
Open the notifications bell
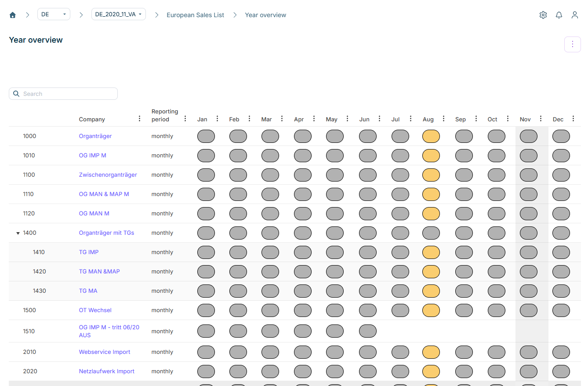pyautogui.click(x=559, y=15)
